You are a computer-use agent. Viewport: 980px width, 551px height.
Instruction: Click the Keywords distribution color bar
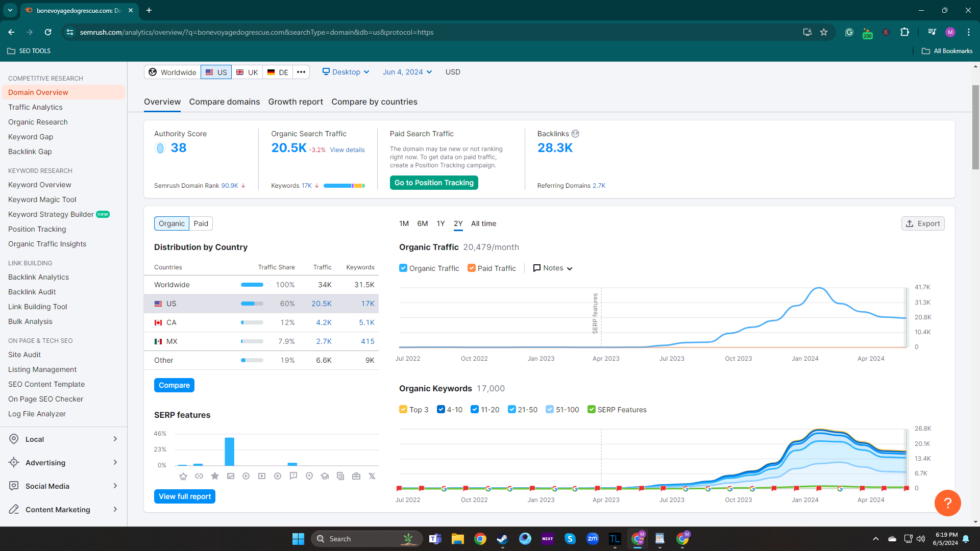pyautogui.click(x=344, y=186)
